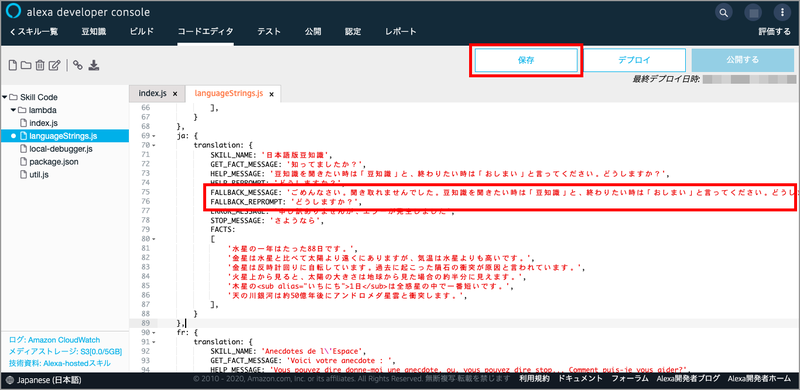The image size is (800, 390).
Task: Fold the fr block at line 90
Action: point(154,332)
